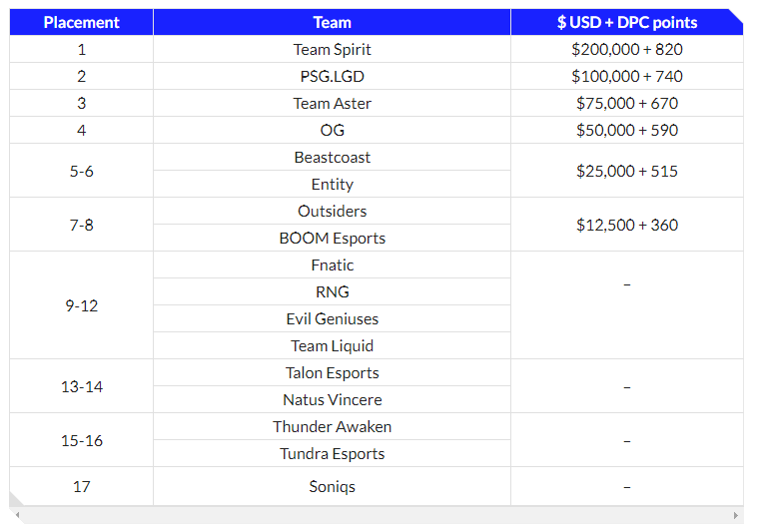The height and width of the screenshot is (532, 760).
Task: Click the left arrow of horizontal scrollbar
Action: (17, 516)
